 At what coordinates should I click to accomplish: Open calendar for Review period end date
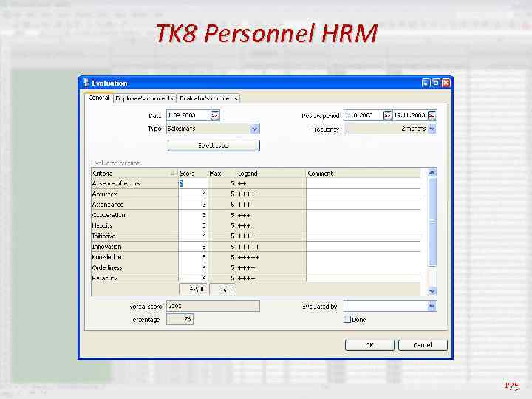click(432, 115)
